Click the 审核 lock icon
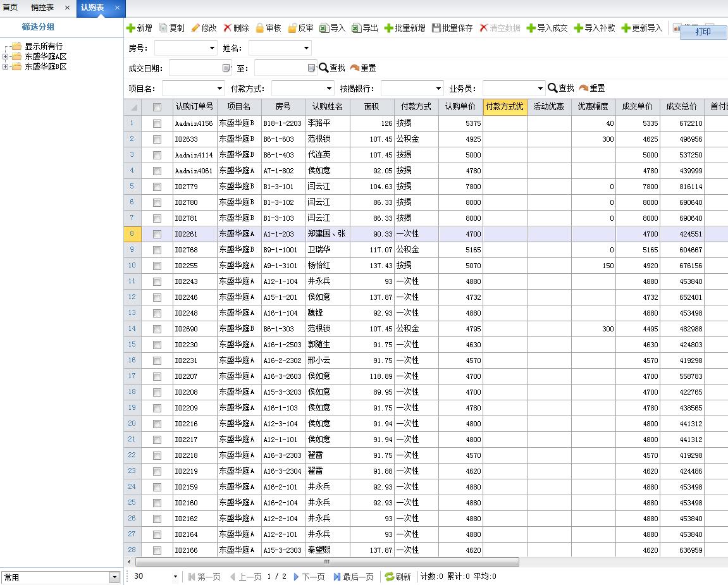Viewport: 728px width, 585px height. [260, 28]
